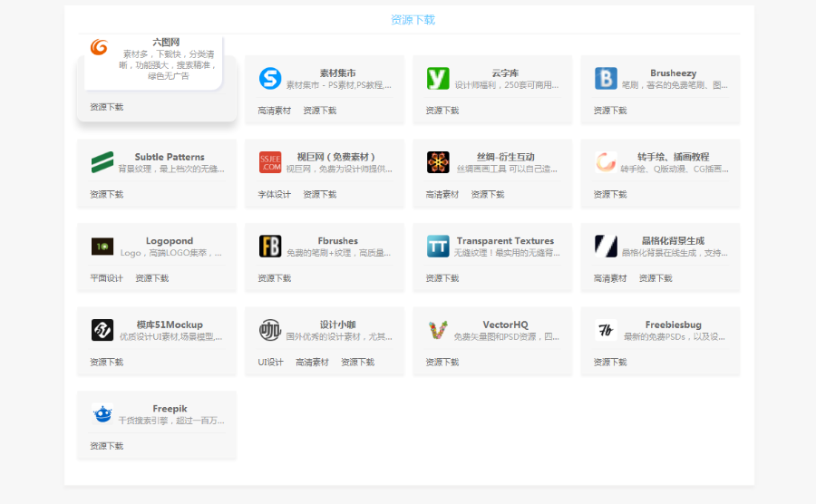Open the 丝绸-衍生互动 title link
The image size is (816, 504).
click(505, 157)
